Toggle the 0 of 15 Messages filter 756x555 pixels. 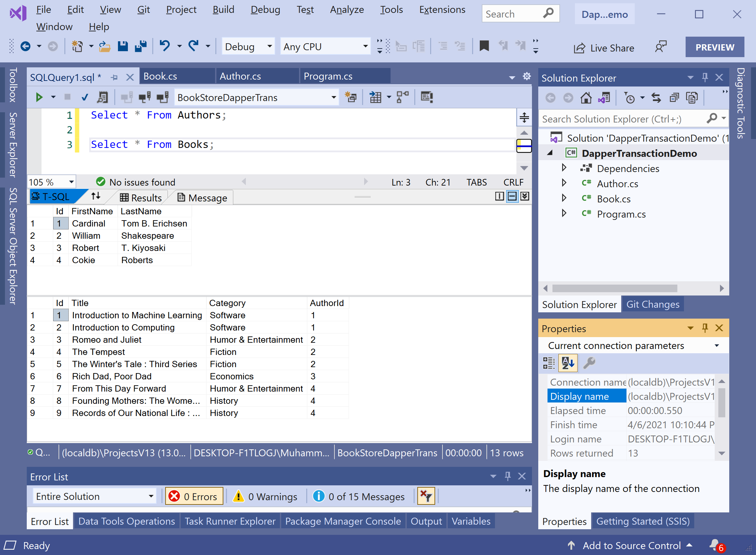pyautogui.click(x=359, y=496)
